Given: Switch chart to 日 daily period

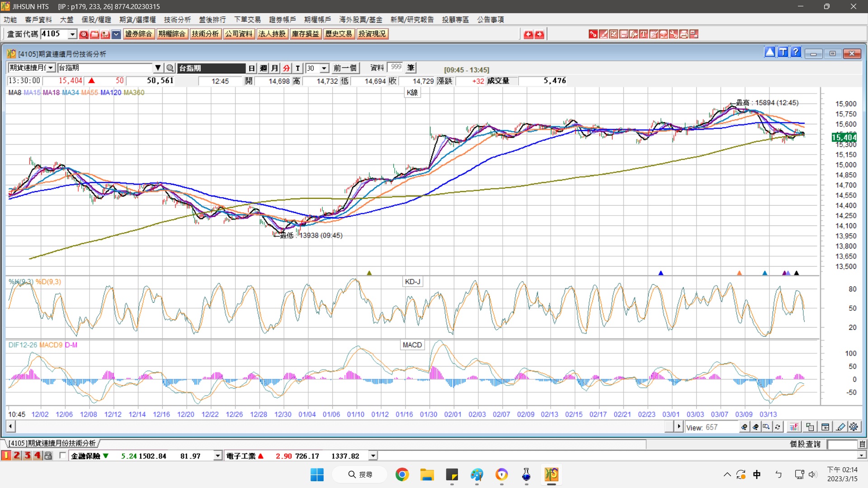Looking at the screenshot, I should (x=252, y=68).
